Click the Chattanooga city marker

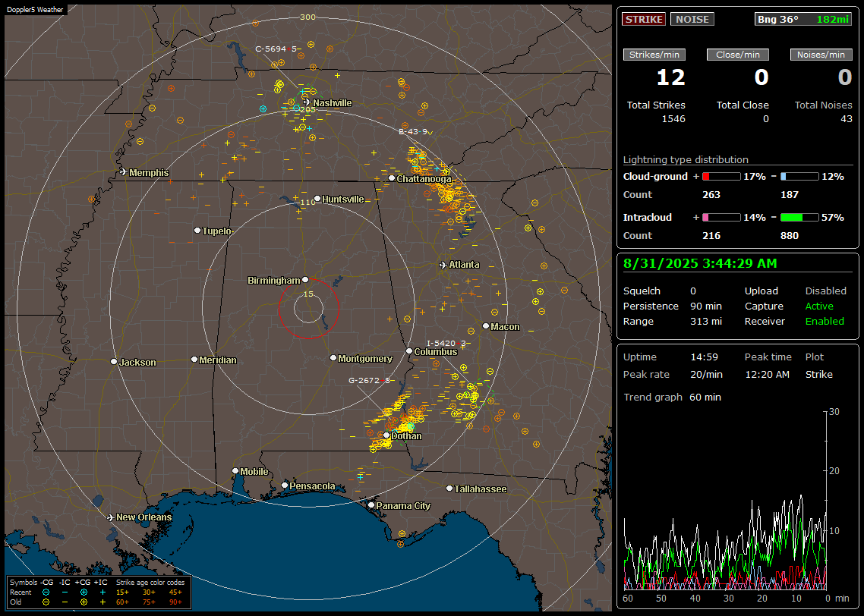tap(392, 178)
